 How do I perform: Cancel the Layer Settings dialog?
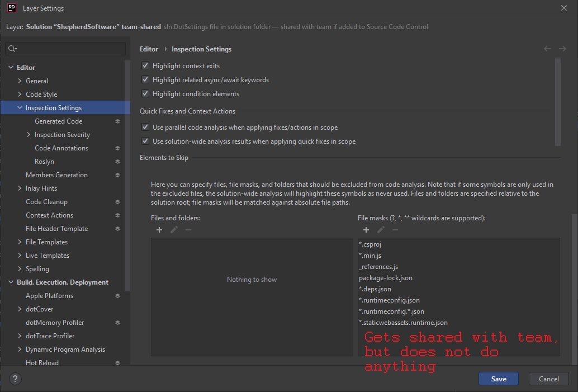pyautogui.click(x=548, y=379)
